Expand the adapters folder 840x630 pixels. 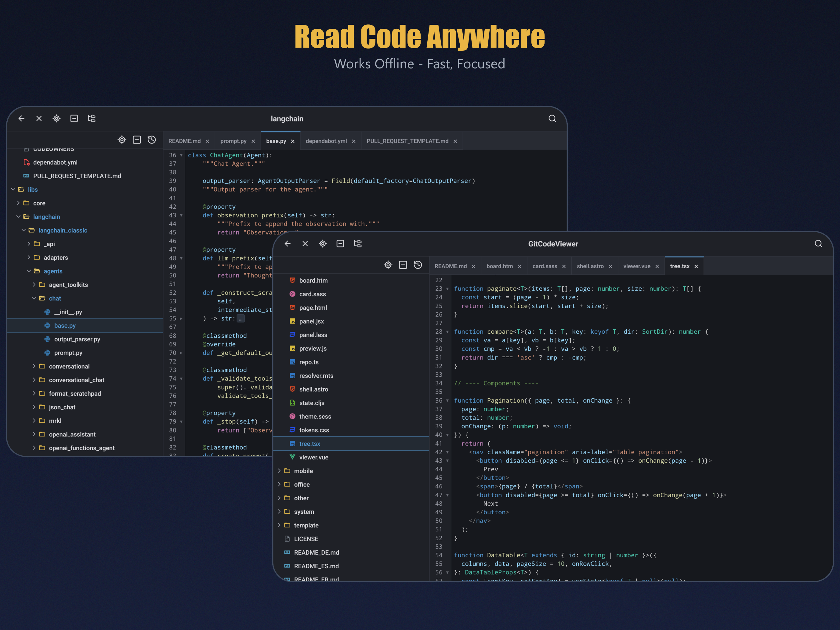[x=29, y=257]
